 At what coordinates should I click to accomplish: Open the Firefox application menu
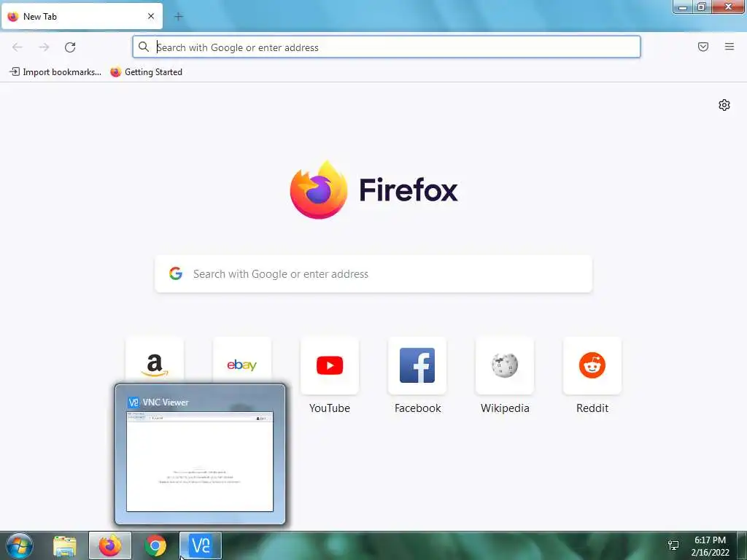pos(729,47)
